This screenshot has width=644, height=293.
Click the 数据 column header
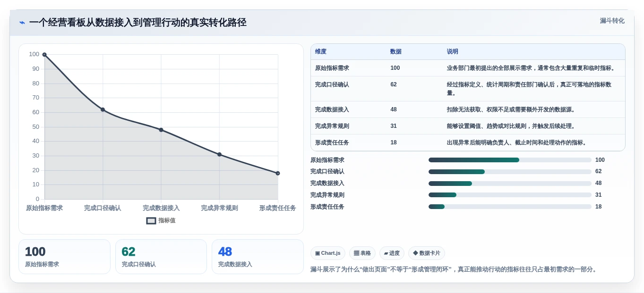coord(396,51)
